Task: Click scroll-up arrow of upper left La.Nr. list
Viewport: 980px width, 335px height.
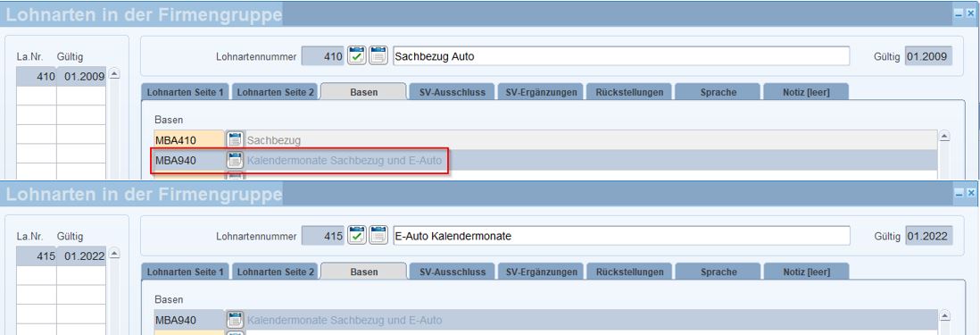Action: (114, 74)
